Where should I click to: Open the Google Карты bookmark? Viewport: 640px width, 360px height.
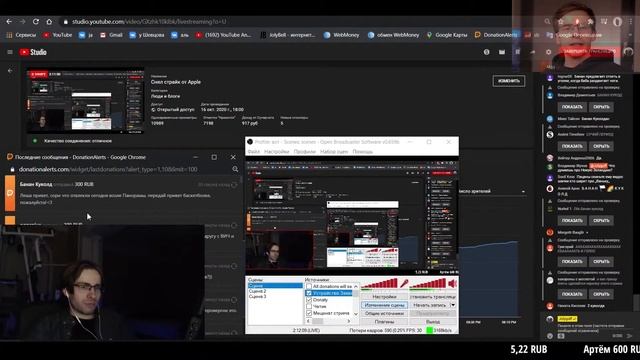tap(447, 35)
